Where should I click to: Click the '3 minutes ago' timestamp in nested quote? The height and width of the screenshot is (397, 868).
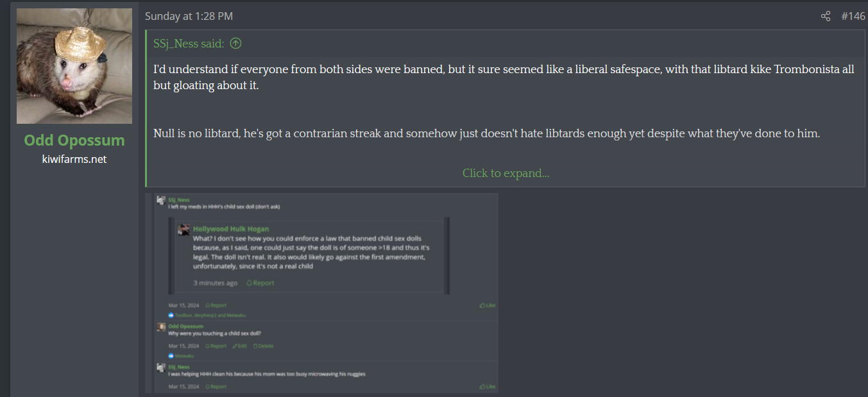(216, 283)
